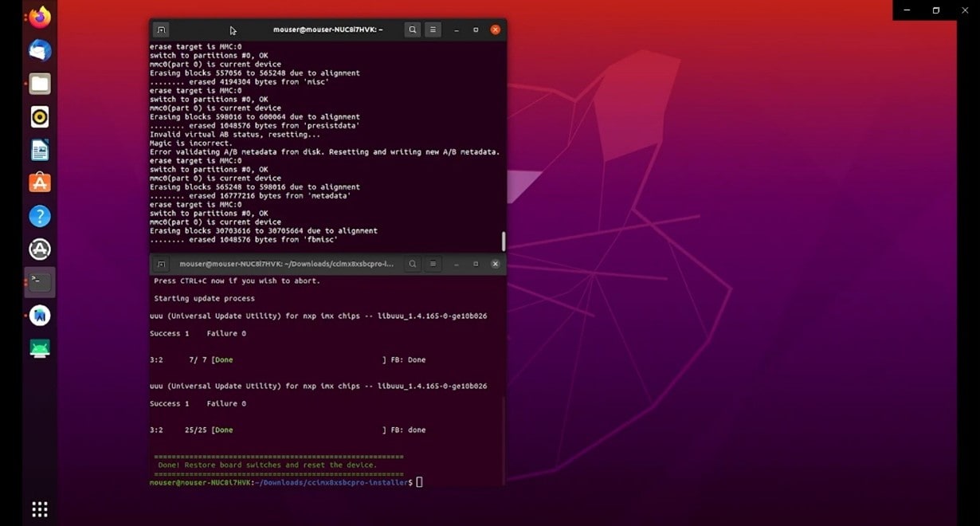The height and width of the screenshot is (526, 980).
Task: Open hamburger menu of top terminal
Action: [x=433, y=29]
